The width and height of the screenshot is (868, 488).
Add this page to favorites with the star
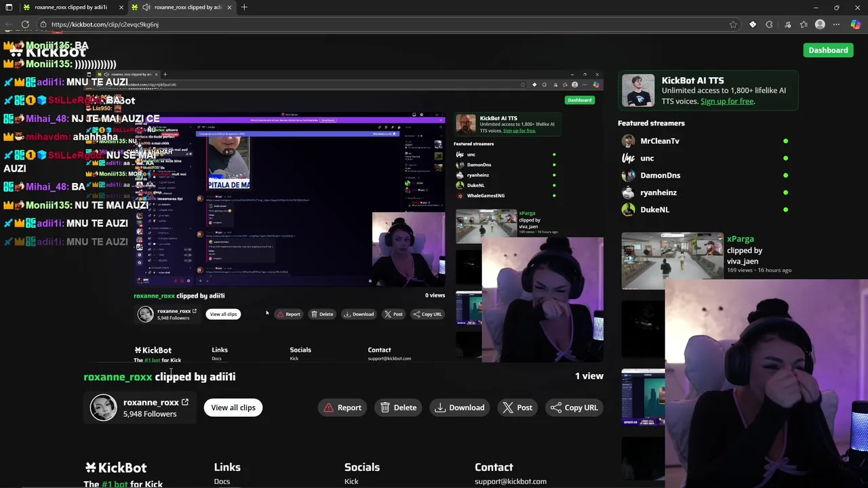[x=733, y=24]
